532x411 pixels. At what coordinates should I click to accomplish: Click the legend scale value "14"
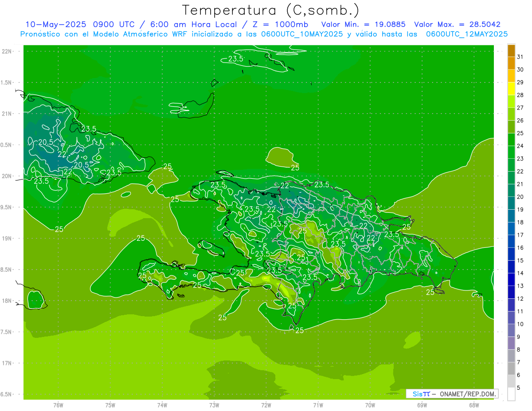[520, 273]
